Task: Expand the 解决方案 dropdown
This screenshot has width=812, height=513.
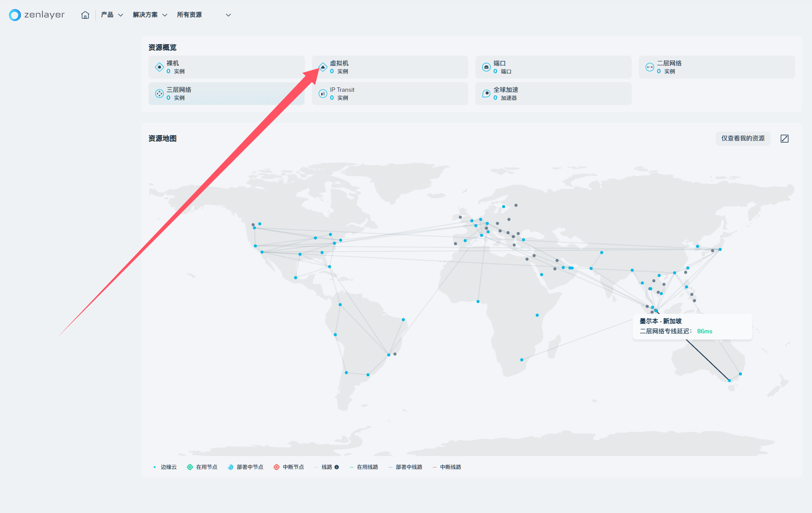Action: coord(150,15)
